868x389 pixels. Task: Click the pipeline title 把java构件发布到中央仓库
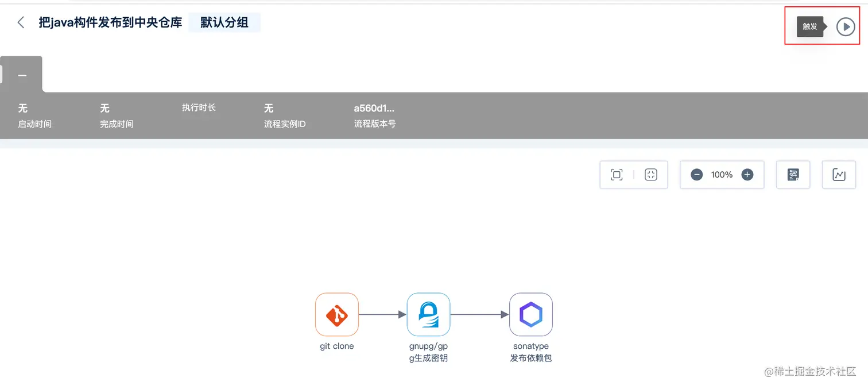pos(110,22)
